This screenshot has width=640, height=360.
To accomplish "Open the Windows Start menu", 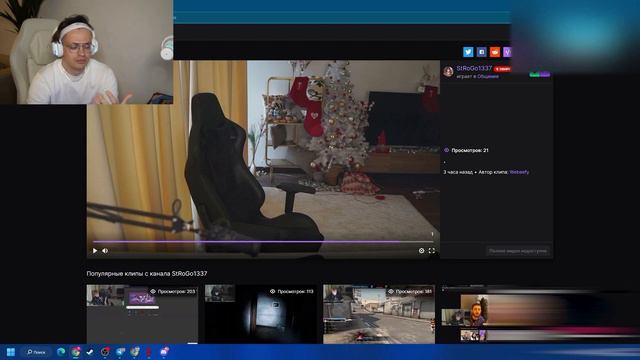I will point(11,352).
